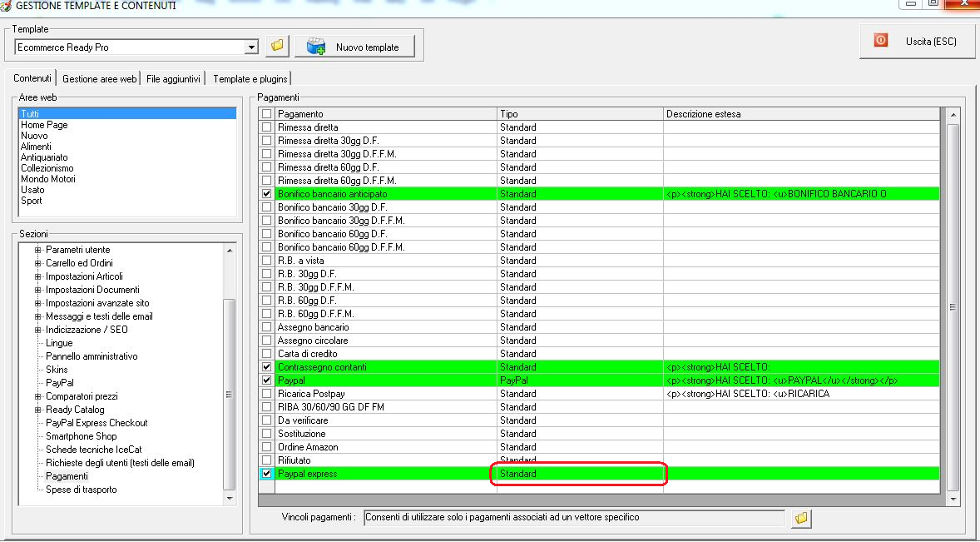Expand Impostazioni Articoli node
Image resolution: width=980 pixels, height=542 pixels.
coord(38,276)
